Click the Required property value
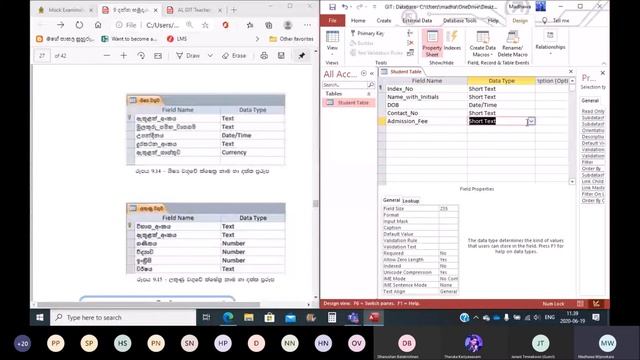This screenshot has height=360, width=640. 449,253
